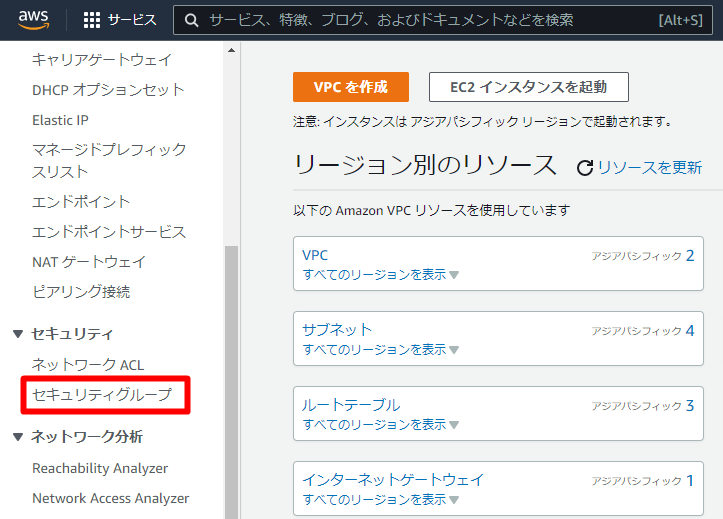Viewport: 723px width, 519px height.
Task: Open Elastic IP in the sidebar
Action: click(60, 120)
